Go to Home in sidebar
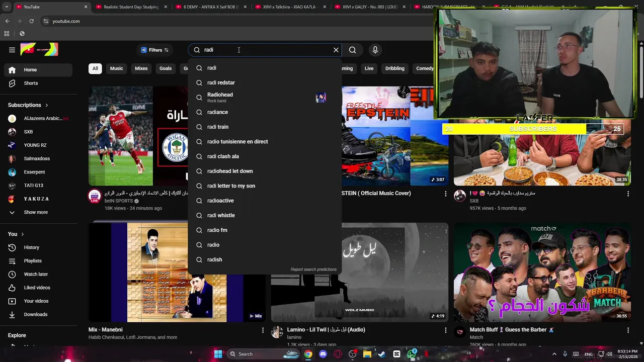The height and width of the screenshot is (362, 644). [38, 70]
